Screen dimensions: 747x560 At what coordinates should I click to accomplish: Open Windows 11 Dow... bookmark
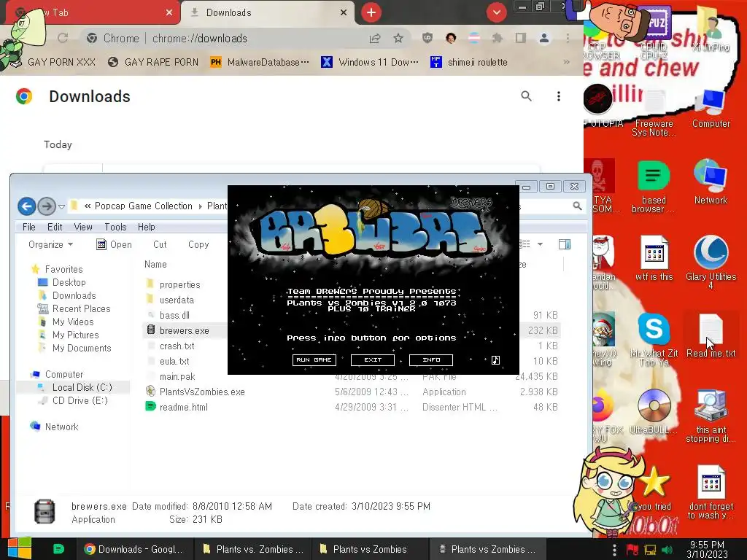(370, 63)
